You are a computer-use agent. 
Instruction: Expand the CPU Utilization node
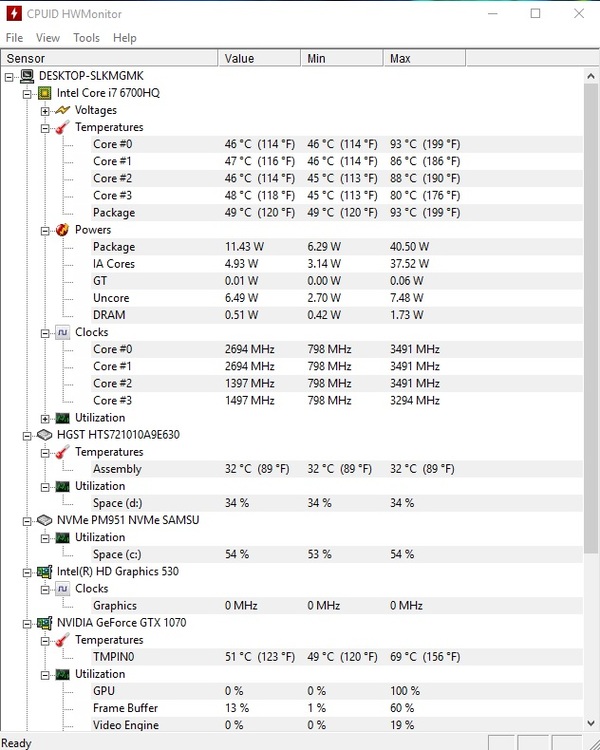[x=45, y=418]
